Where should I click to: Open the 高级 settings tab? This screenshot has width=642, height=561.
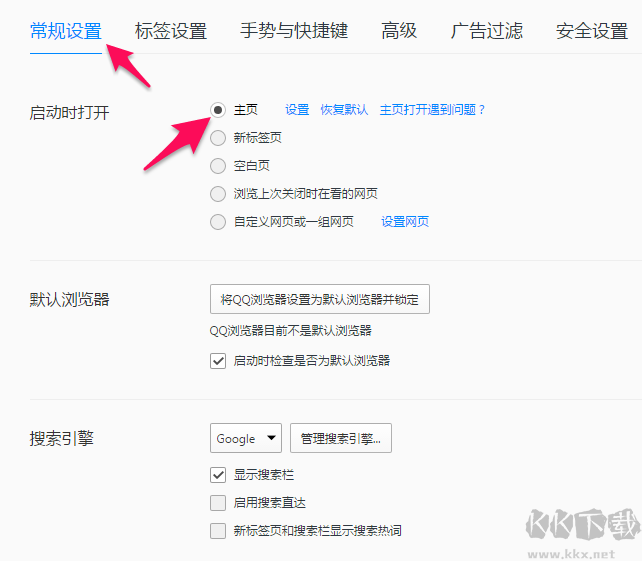click(x=399, y=31)
